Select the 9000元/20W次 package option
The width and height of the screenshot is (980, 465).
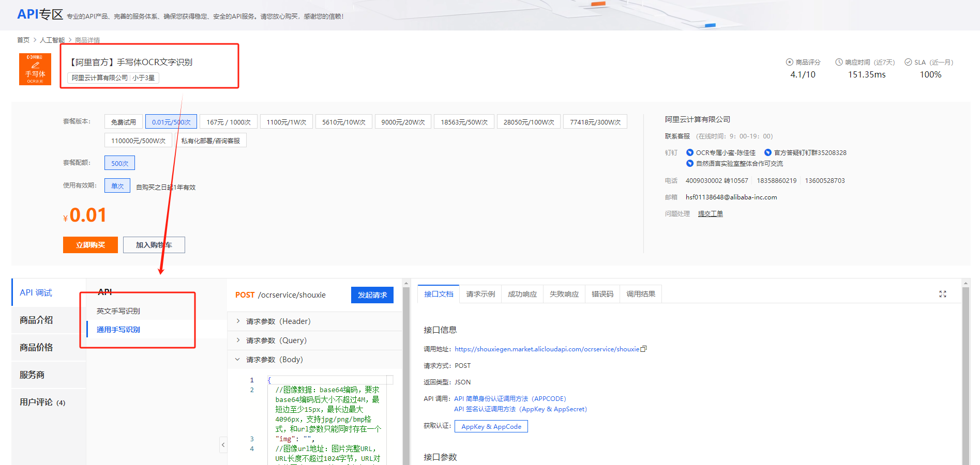coord(403,122)
